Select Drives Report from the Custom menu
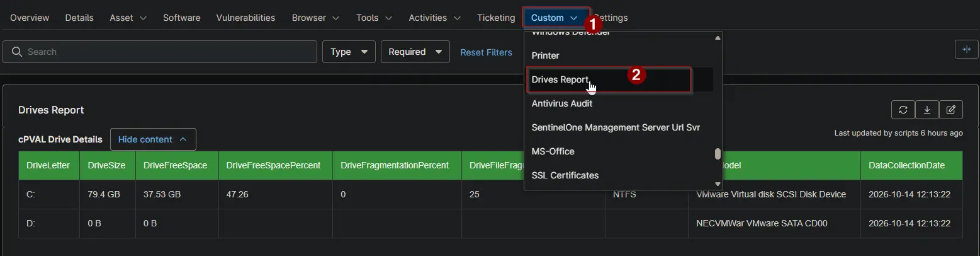The height and width of the screenshot is (256, 980). click(619, 79)
